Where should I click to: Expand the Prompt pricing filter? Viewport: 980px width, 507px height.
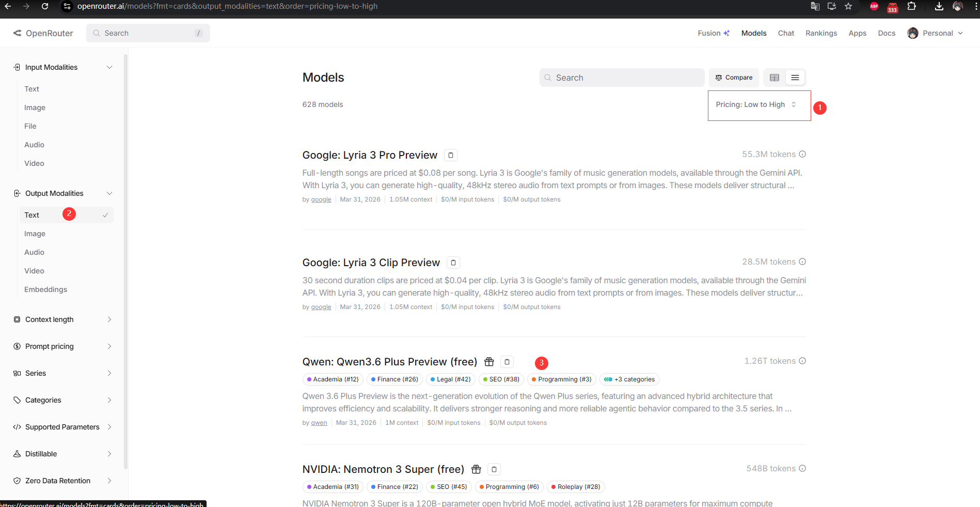tap(62, 346)
